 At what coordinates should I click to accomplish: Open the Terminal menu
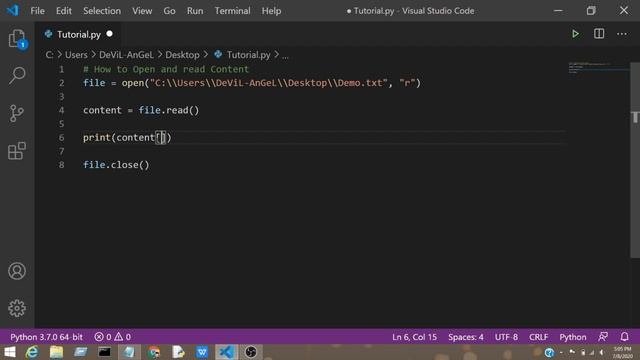click(x=233, y=11)
